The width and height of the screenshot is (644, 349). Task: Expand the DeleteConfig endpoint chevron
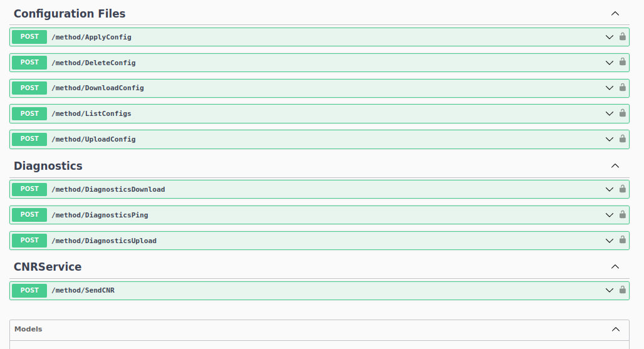click(610, 63)
